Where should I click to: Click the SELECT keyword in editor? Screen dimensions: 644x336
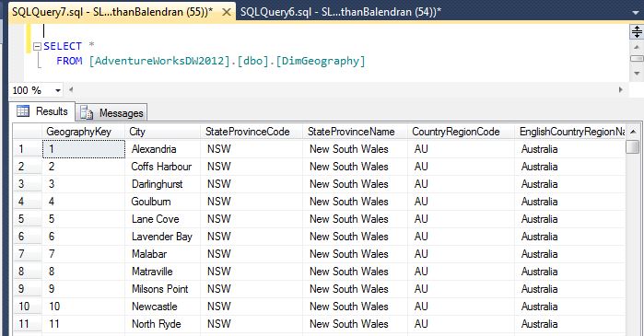pyautogui.click(x=63, y=46)
